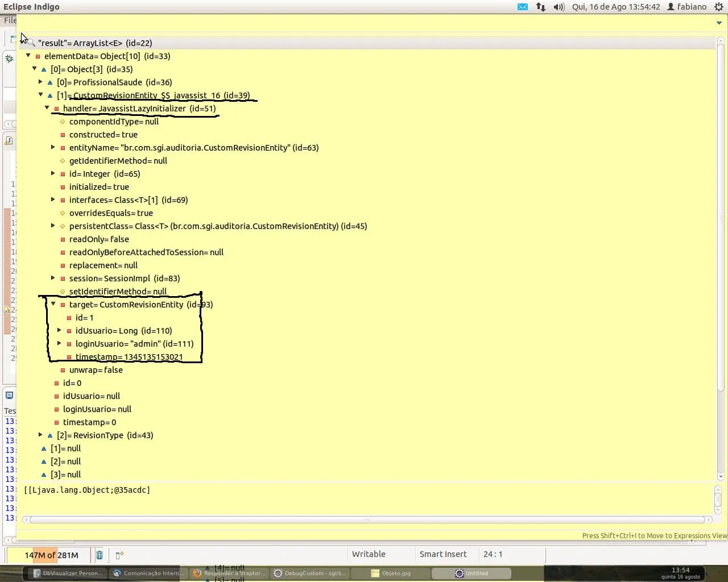Switch to Objeto.jpg taskbar window
Viewport: 728px width, 582px height.
(391, 573)
